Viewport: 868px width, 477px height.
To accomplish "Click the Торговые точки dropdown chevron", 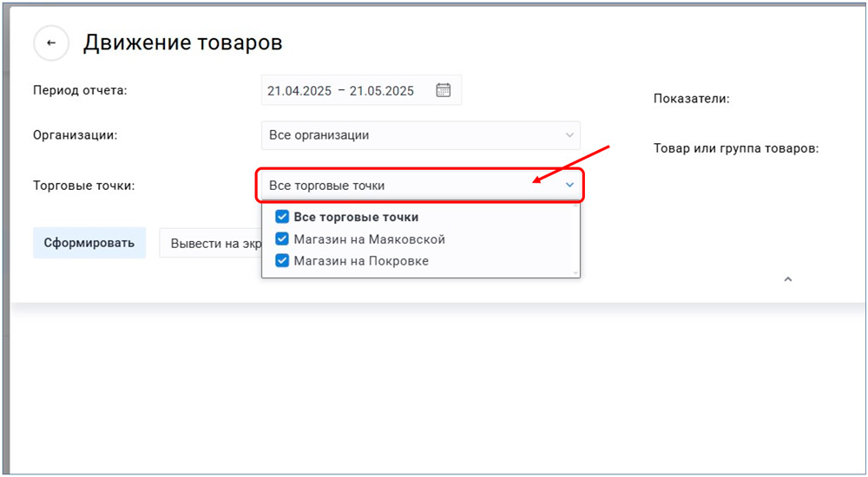I will coord(569,185).
